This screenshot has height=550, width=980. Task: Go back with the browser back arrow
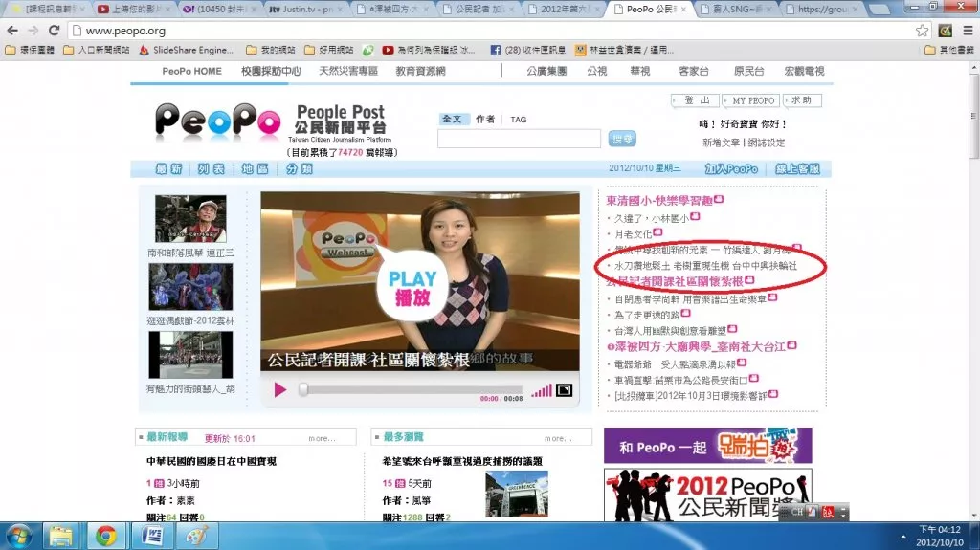12,30
